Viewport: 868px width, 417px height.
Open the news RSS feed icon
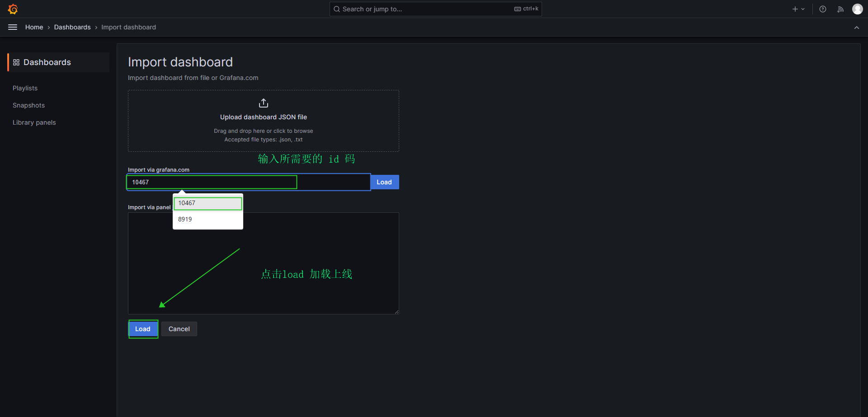tap(840, 9)
